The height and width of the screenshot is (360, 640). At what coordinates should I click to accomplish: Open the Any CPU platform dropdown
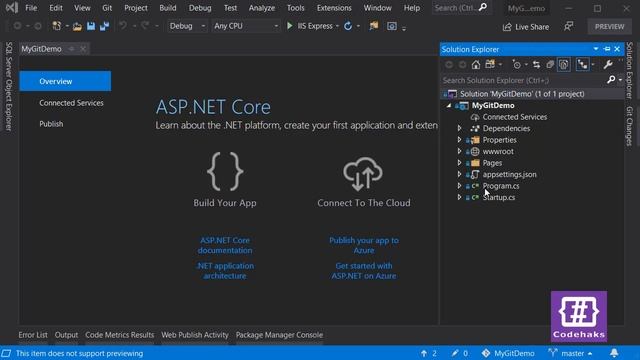[245, 26]
